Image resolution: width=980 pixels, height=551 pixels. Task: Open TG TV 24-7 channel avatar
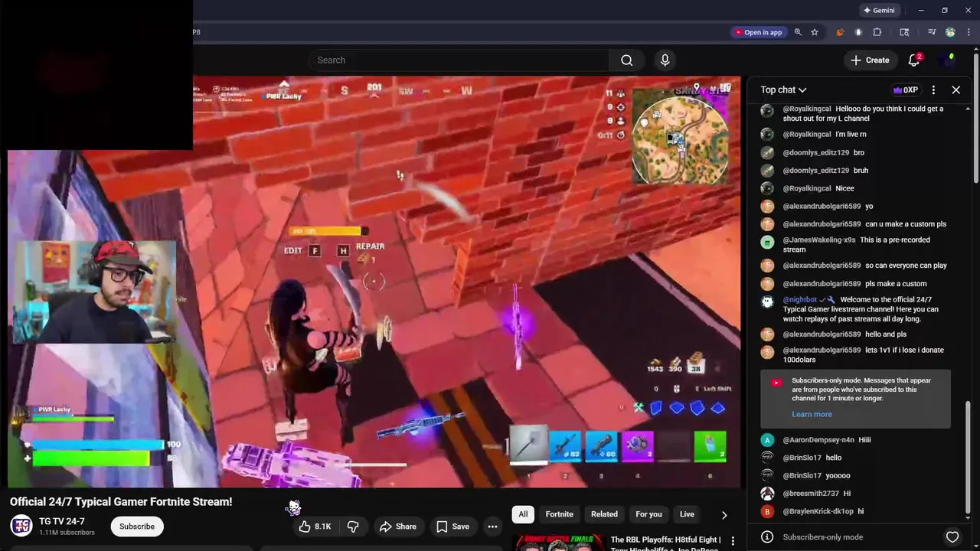tap(21, 527)
